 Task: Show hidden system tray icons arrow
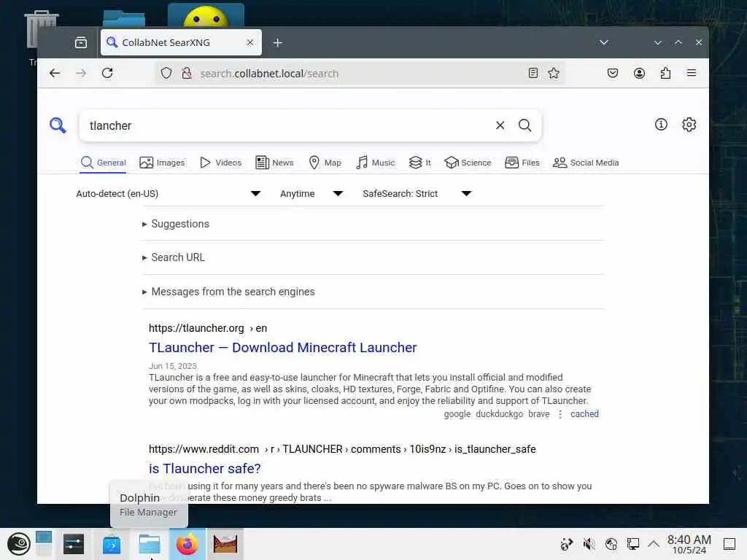click(x=654, y=544)
